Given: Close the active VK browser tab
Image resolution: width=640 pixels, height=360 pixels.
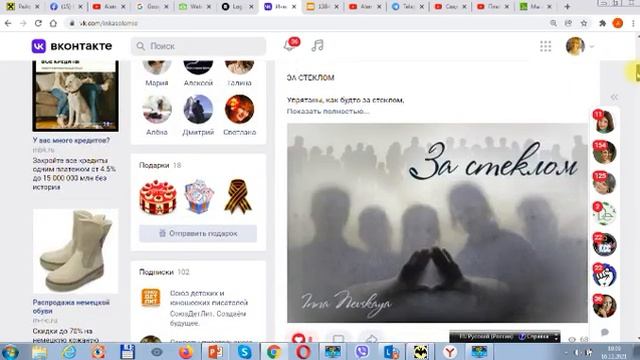Looking at the screenshot, I should (x=294, y=7).
